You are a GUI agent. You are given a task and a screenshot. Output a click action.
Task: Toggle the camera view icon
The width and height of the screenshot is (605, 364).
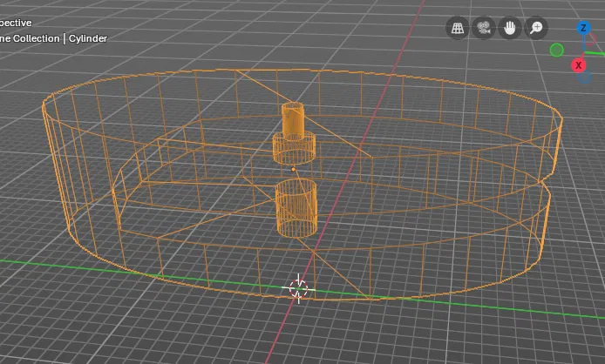point(484,28)
